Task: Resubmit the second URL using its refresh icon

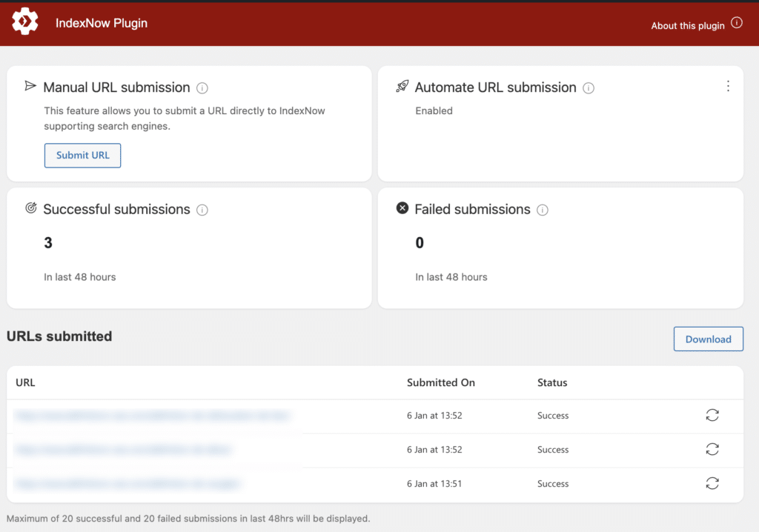Action: coord(712,450)
